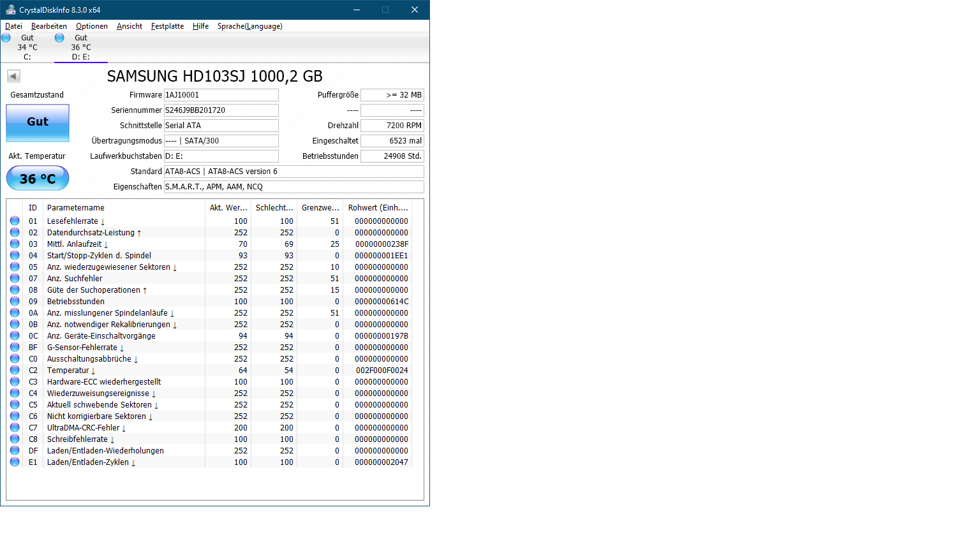This screenshot has width=980, height=551.
Task: Click the Schnittstelle field showing Serial ATA
Action: pyautogui.click(x=221, y=126)
